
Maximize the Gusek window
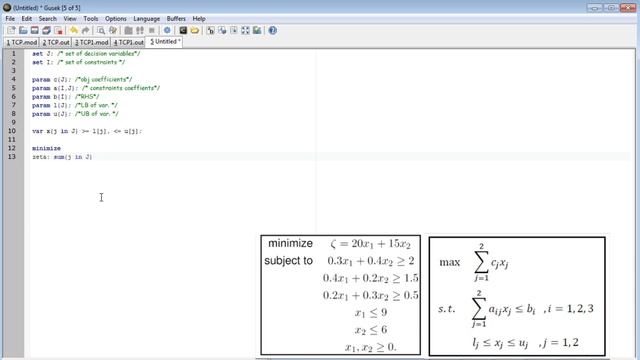coord(611,8)
